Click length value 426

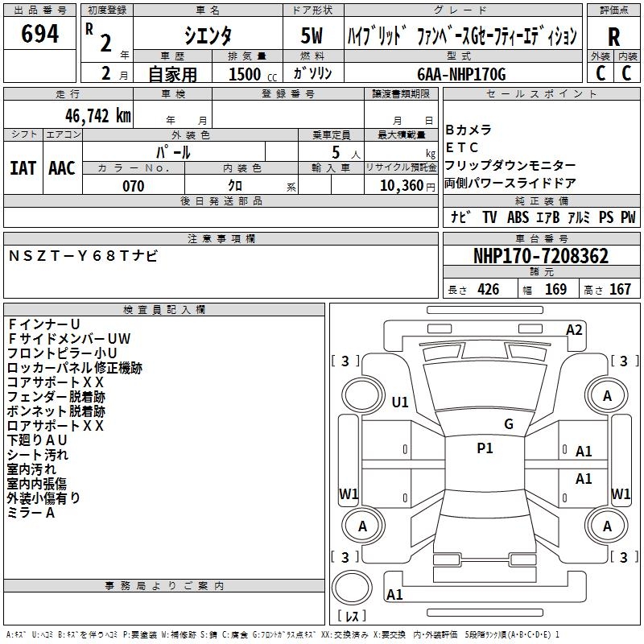[x=489, y=289]
